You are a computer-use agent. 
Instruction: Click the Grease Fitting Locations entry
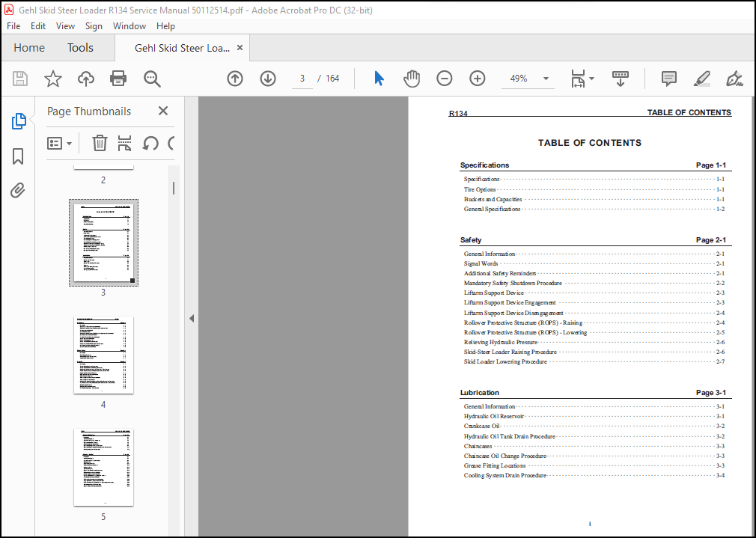[x=495, y=465]
